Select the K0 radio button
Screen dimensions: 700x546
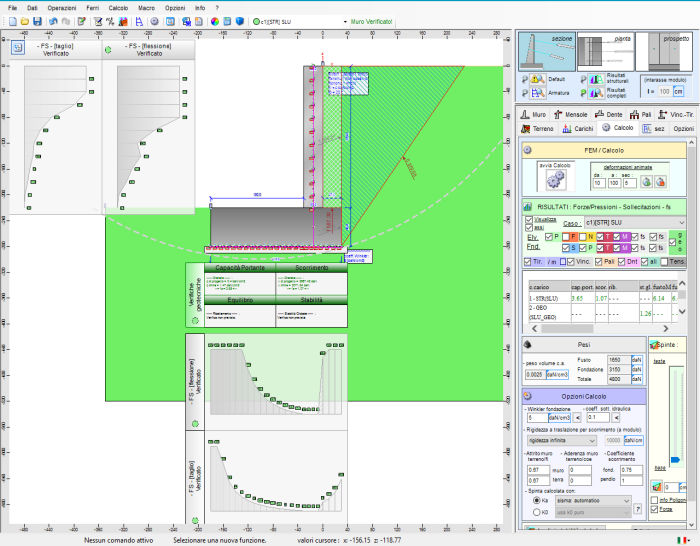tap(537, 512)
